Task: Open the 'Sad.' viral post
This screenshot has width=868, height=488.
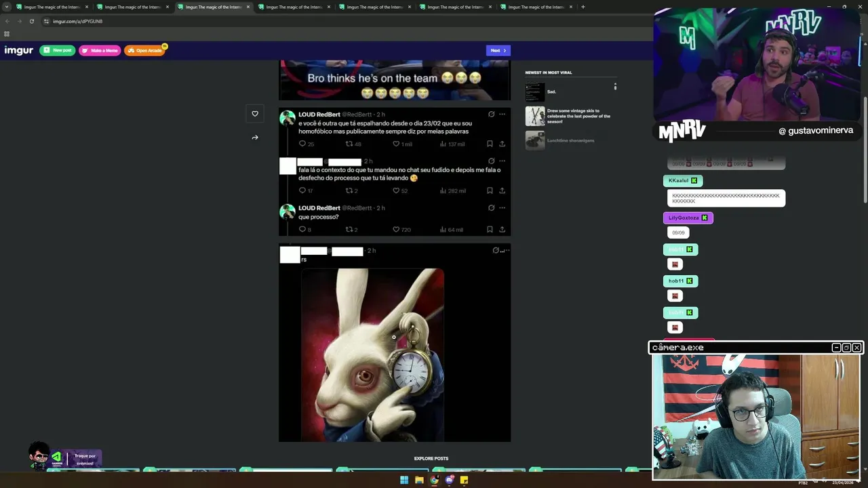Action: 551,91
